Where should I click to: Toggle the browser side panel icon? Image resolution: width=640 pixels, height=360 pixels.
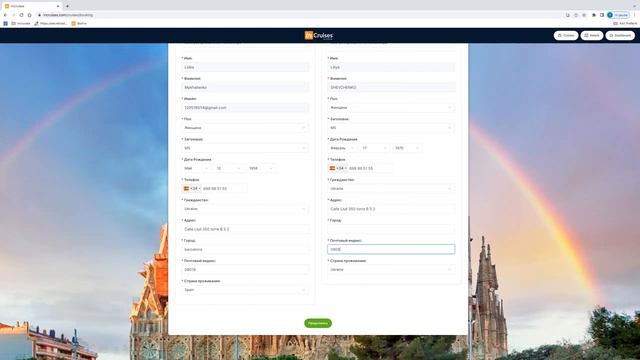click(602, 15)
